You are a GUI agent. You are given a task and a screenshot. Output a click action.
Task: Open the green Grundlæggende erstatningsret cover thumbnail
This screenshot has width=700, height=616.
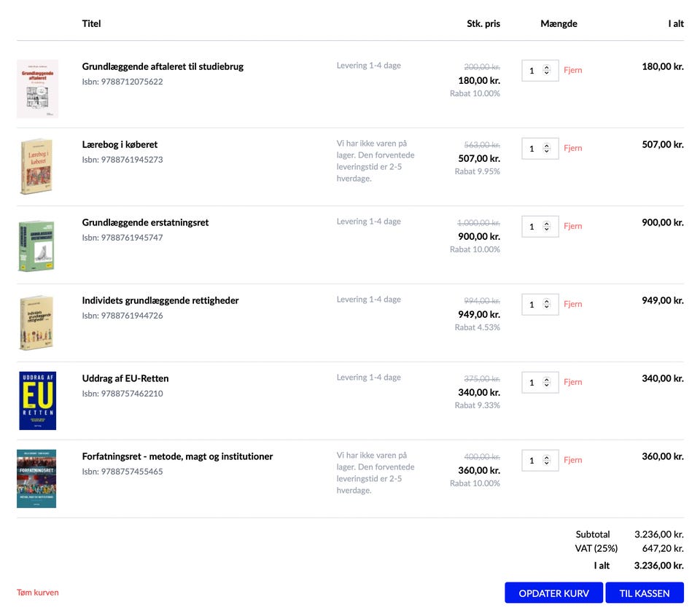click(36, 246)
